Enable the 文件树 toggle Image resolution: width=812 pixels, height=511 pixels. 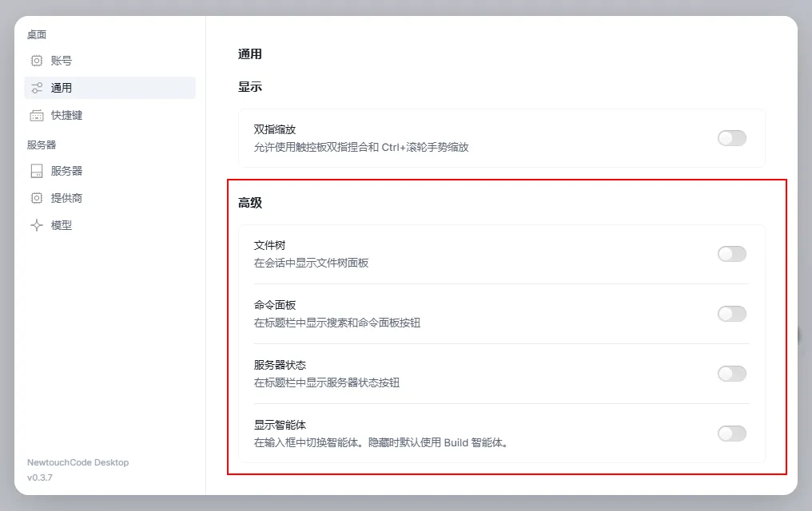click(x=732, y=254)
